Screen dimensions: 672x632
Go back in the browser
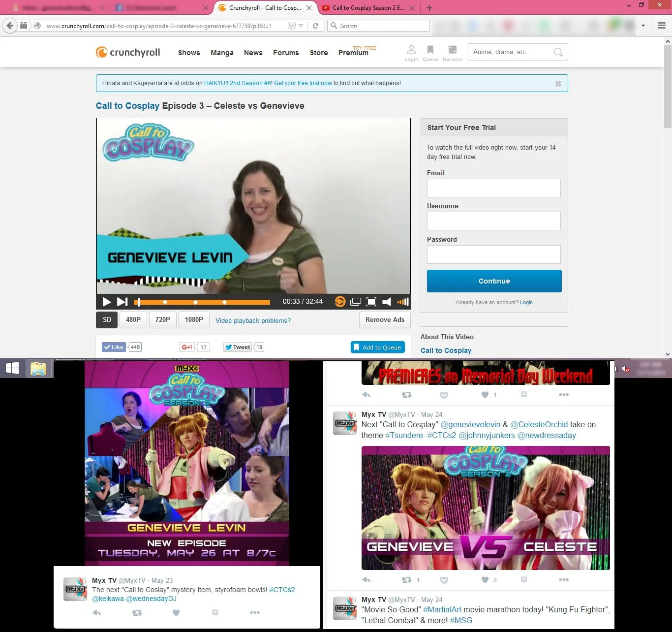(x=10, y=26)
